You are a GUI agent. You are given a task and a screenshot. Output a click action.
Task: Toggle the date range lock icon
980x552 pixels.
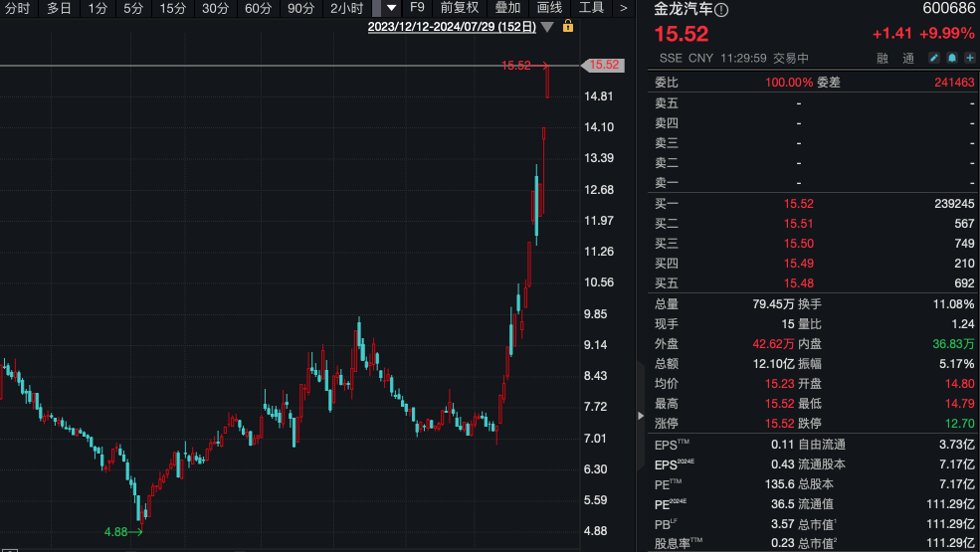[568, 27]
